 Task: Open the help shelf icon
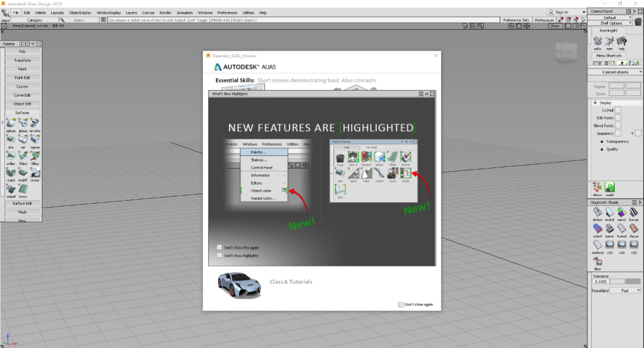coord(622,41)
